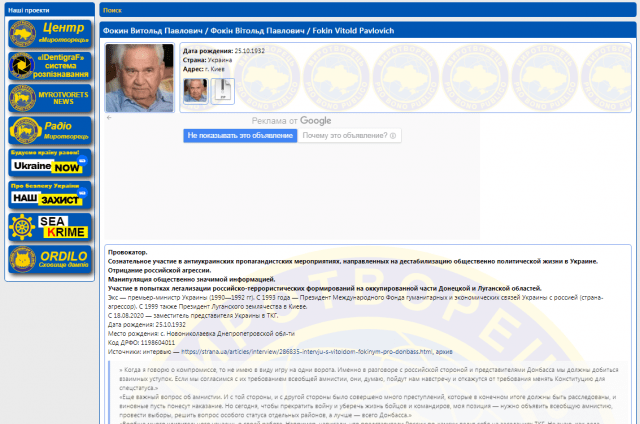Open the IDentigraF recognition system banner
Image resolution: width=640 pixels, height=424 pixels.
click(x=50, y=66)
